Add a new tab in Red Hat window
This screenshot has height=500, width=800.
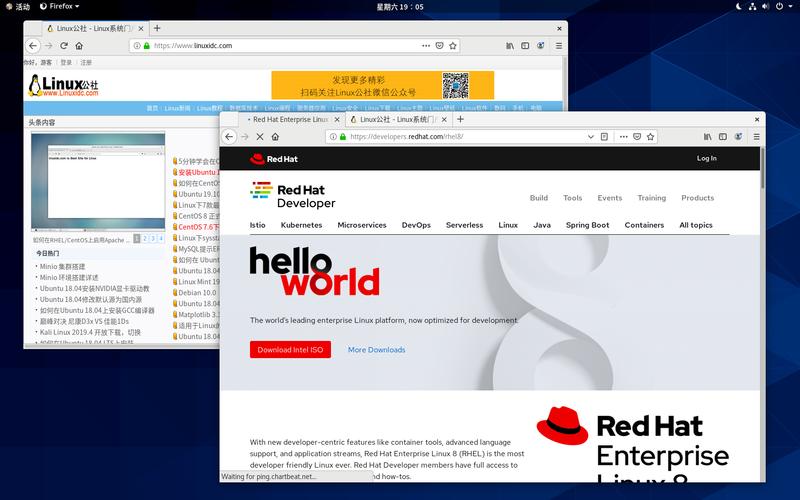(x=460, y=119)
